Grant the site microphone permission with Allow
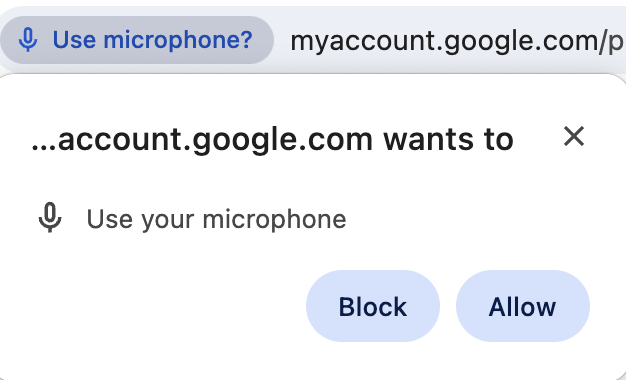Screen dimensions: 626x380 523,306
